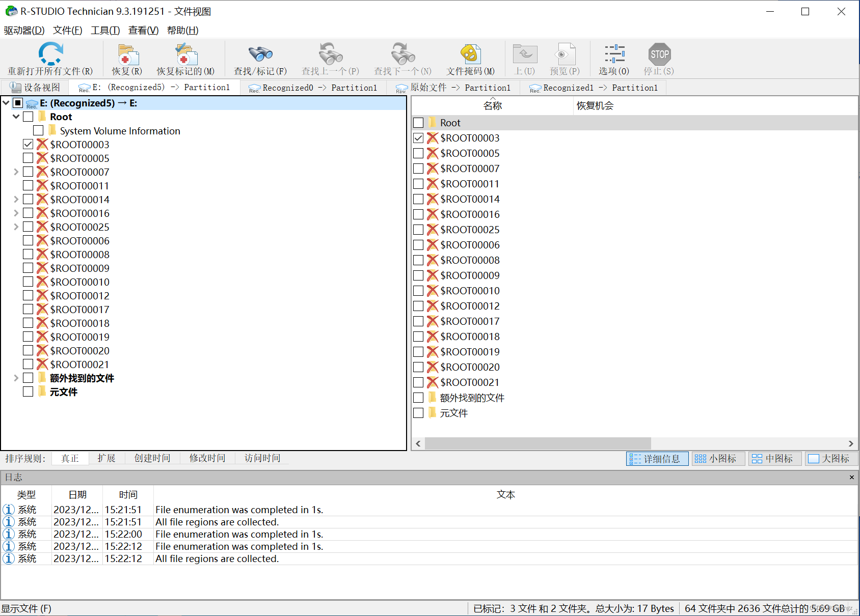Select $ROOT00012 row in right list
860x616 pixels.
634,306
